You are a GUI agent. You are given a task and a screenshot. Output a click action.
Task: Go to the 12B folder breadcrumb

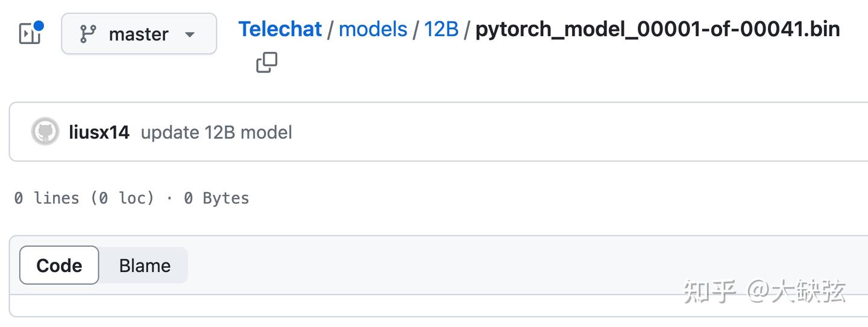[x=441, y=29]
